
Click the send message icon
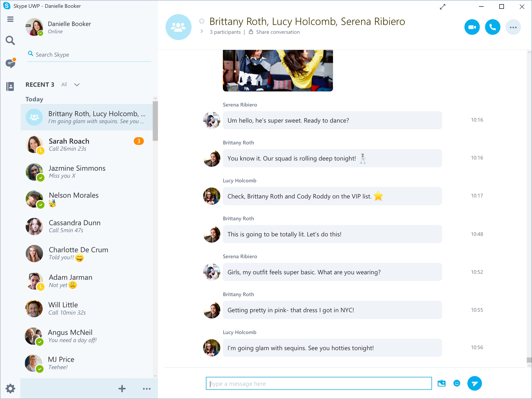(474, 383)
